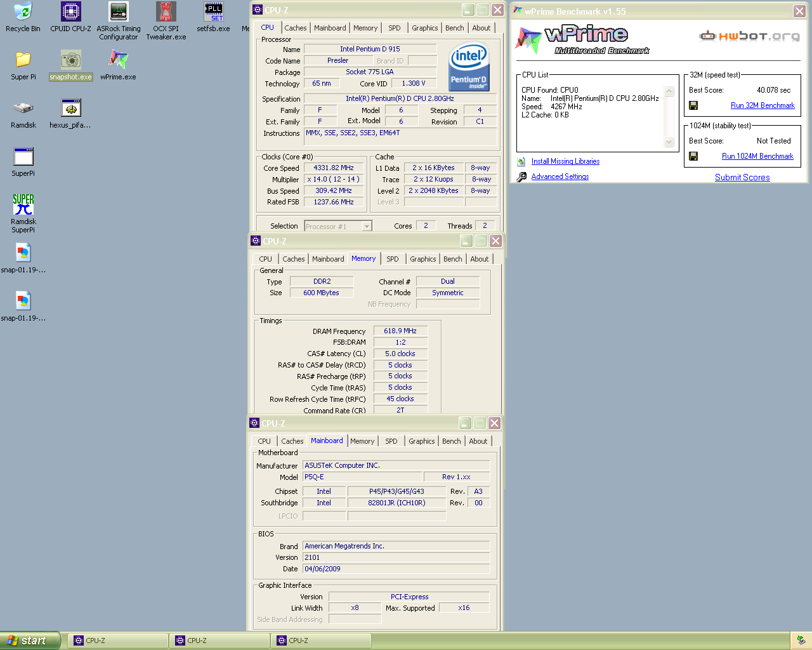Screen dimensions: 812x650
Task: Open Graphics tab in top CPU-Z window
Action: click(424, 28)
